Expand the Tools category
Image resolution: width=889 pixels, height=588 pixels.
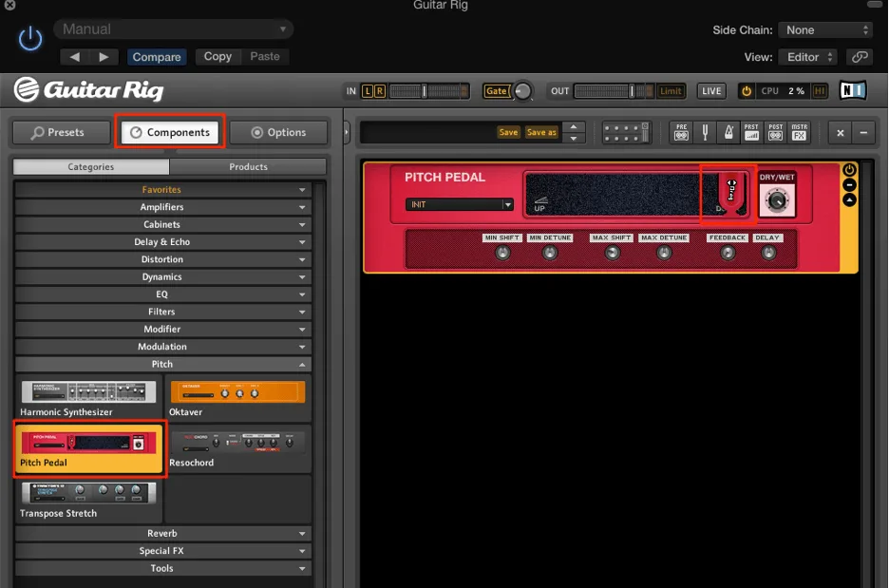click(x=163, y=568)
